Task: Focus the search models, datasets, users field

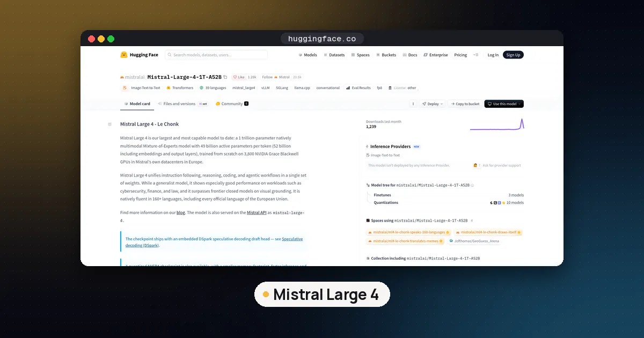Action: point(217,55)
